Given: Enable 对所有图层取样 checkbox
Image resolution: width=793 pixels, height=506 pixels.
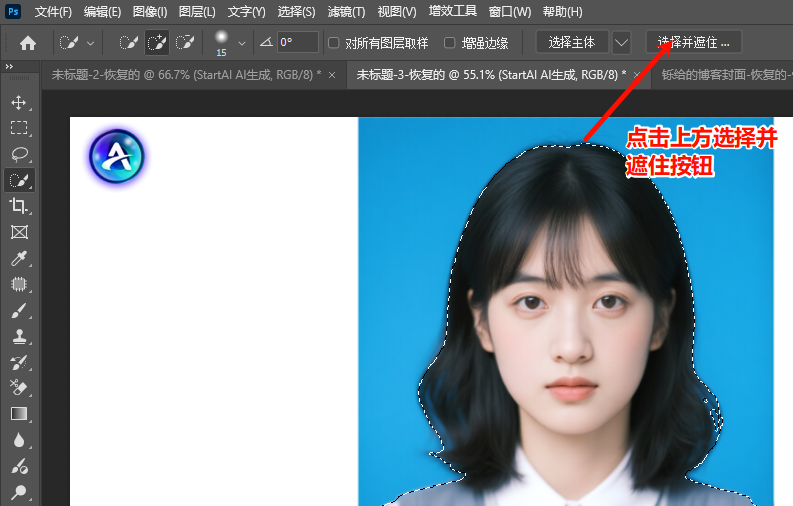Looking at the screenshot, I should click(333, 42).
